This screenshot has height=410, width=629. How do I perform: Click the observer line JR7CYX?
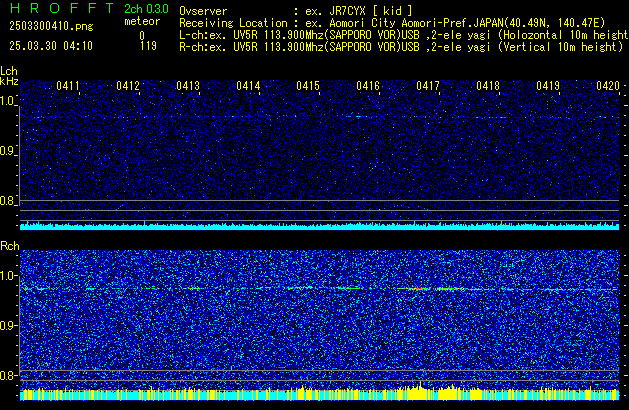[x=296, y=11]
